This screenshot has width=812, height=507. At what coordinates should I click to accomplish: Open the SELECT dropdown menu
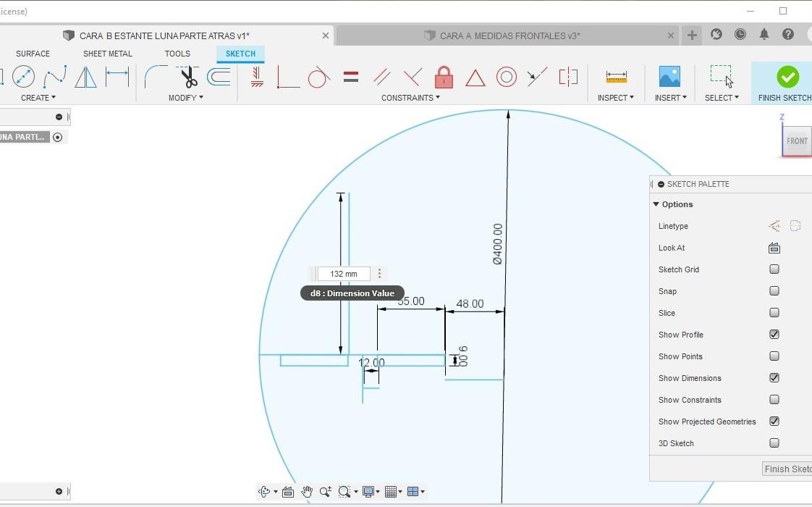(x=722, y=98)
